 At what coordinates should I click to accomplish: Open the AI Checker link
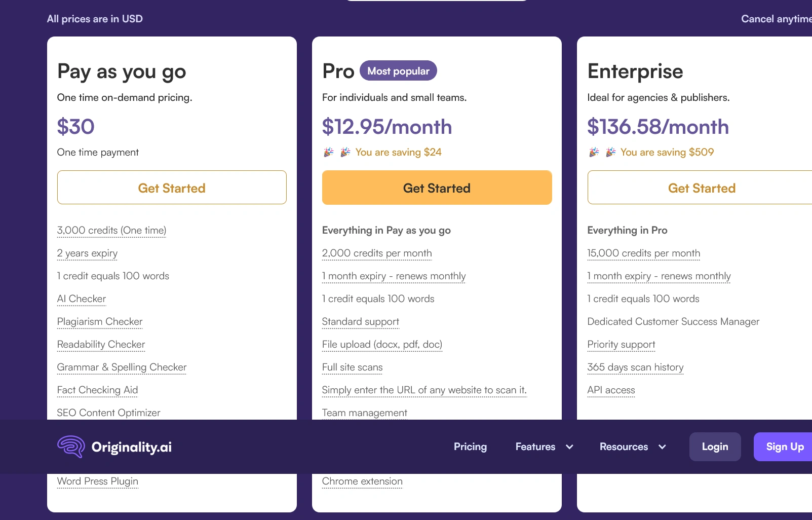pyautogui.click(x=81, y=299)
